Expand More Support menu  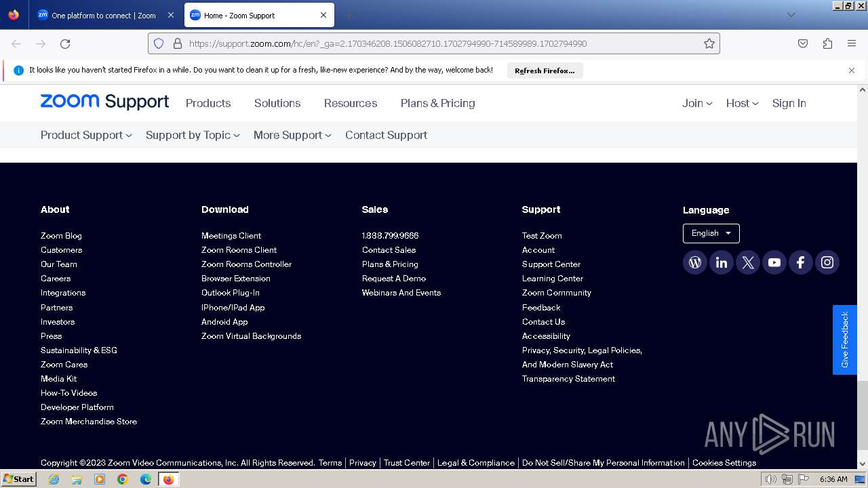[x=292, y=135]
